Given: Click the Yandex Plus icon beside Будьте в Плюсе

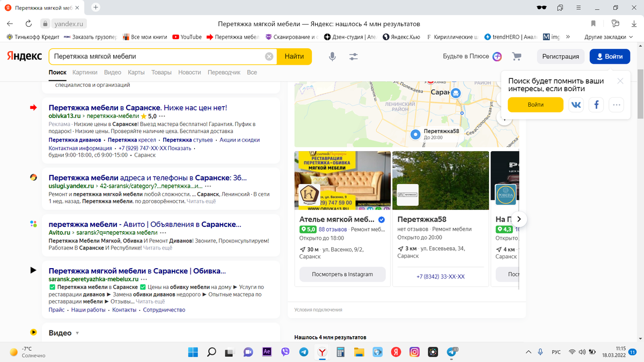Looking at the screenshot, I should click(498, 56).
